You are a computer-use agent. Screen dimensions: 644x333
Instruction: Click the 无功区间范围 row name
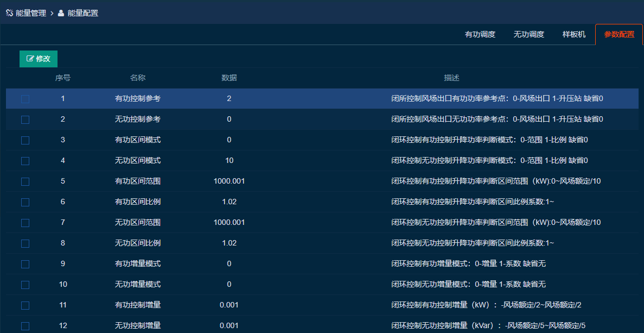click(138, 222)
